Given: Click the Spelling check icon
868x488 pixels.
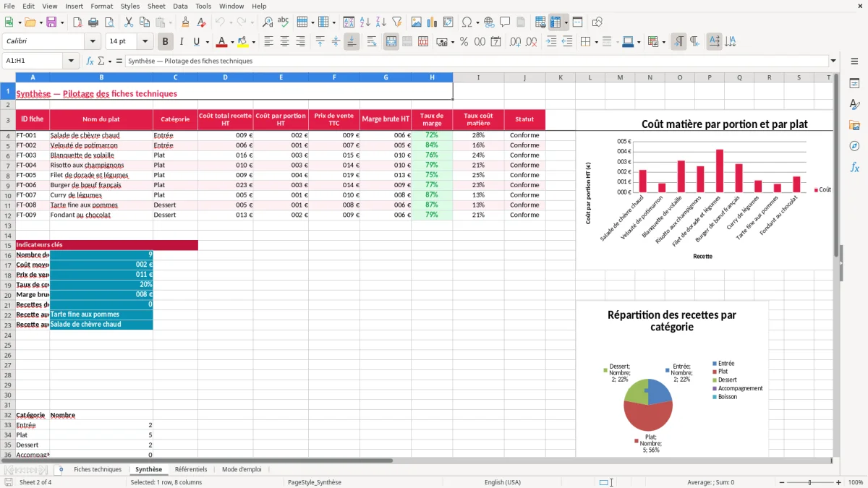Looking at the screenshot, I should click(283, 22).
